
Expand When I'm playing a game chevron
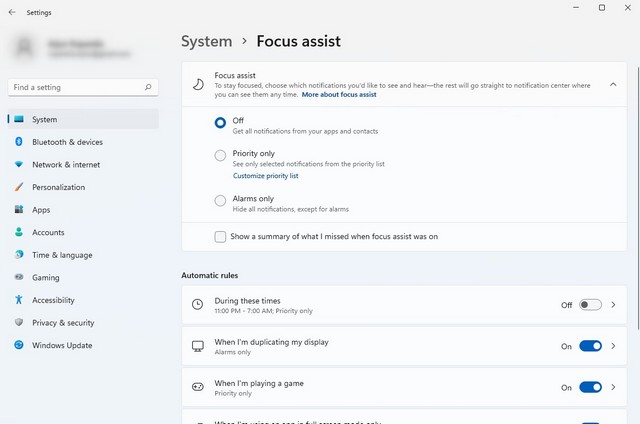pyautogui.click(x=613, y=387)
